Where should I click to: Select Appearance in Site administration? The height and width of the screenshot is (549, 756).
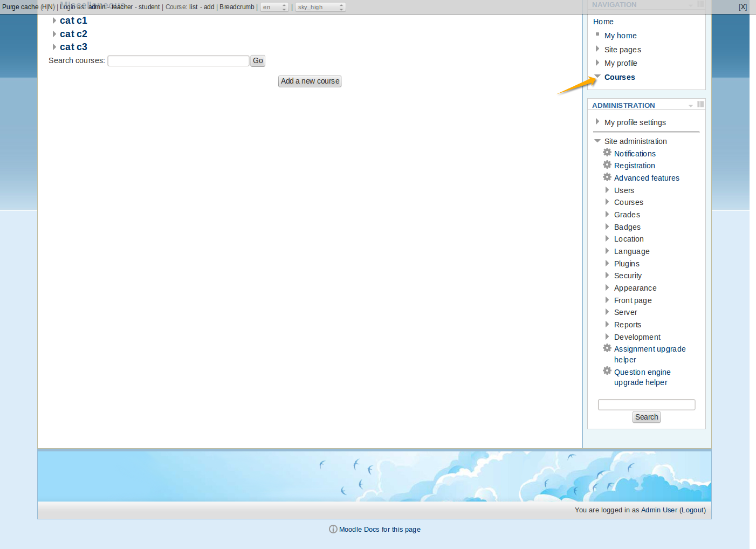(x=635, y=288)
